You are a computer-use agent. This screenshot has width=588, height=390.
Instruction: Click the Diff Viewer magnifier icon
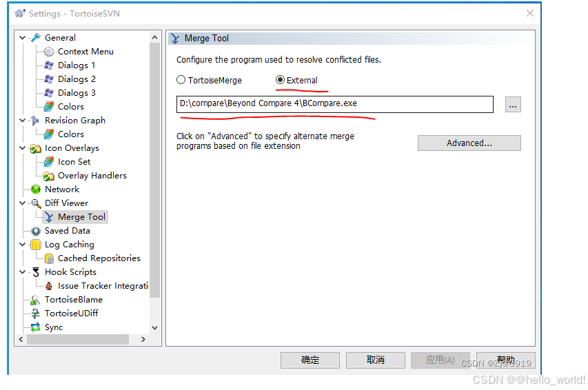[36, 203]
